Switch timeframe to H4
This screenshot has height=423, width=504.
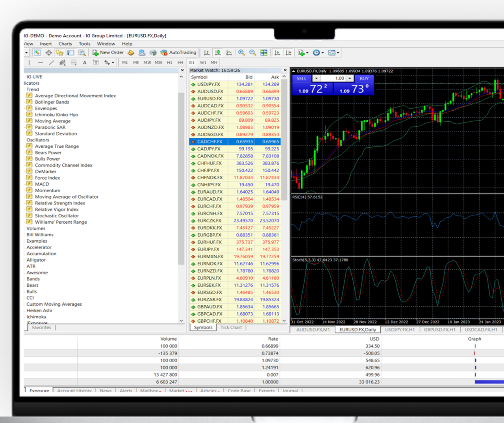tap(180, 62)
